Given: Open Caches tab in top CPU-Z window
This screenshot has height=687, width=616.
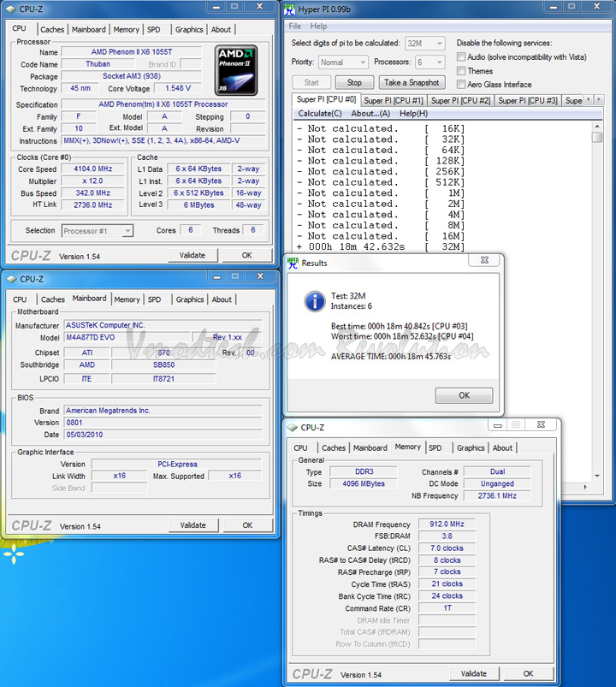Looking at the screenshot, I should pos(52,30).
